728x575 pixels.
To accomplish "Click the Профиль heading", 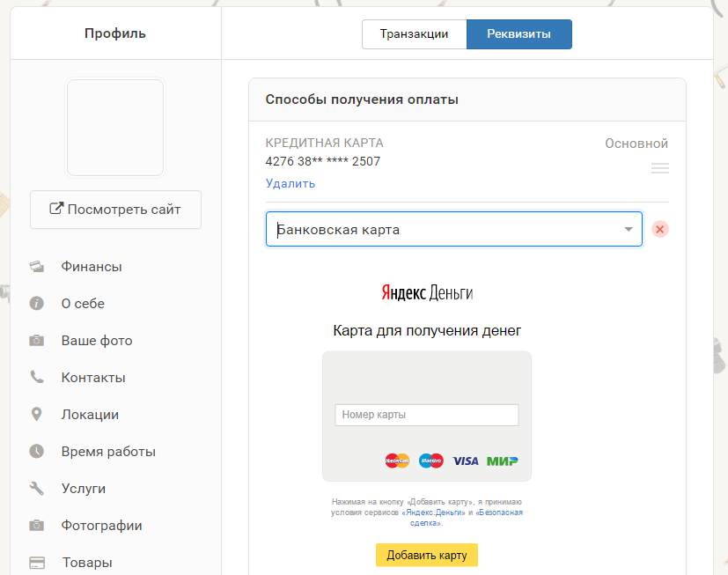I will pyautogui.click(x=115, y=33).
